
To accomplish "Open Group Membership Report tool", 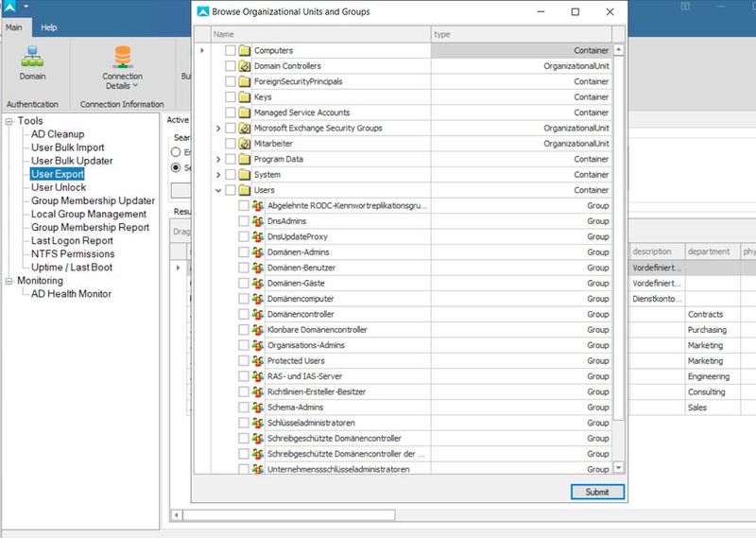I will click(90, 227).
